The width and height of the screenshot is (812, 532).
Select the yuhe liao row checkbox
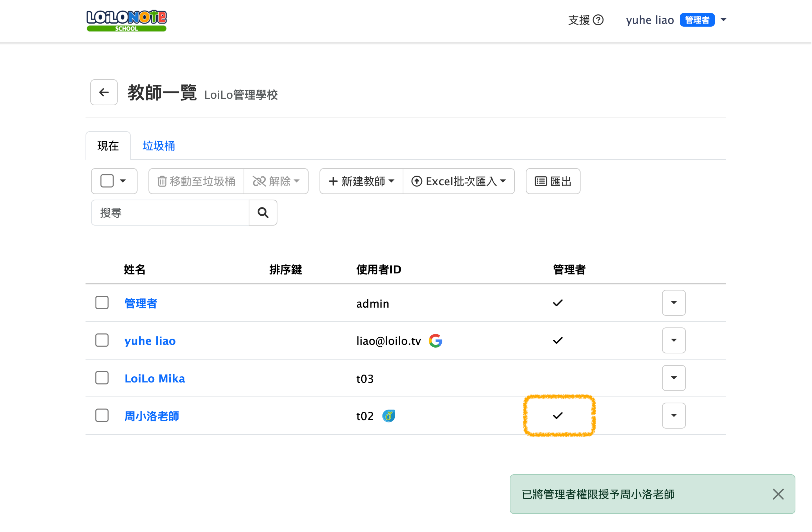coord(102,340)
